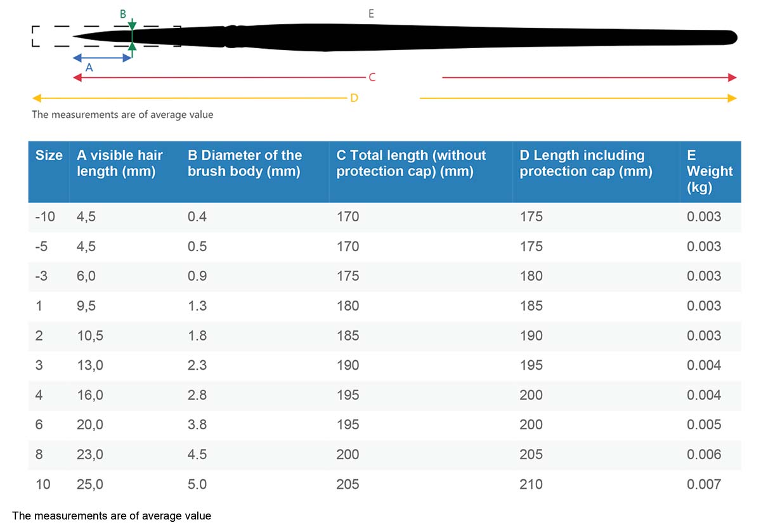761x532 pixels.
Task: Click the black brush silhouette image
Action: [405, 37]
